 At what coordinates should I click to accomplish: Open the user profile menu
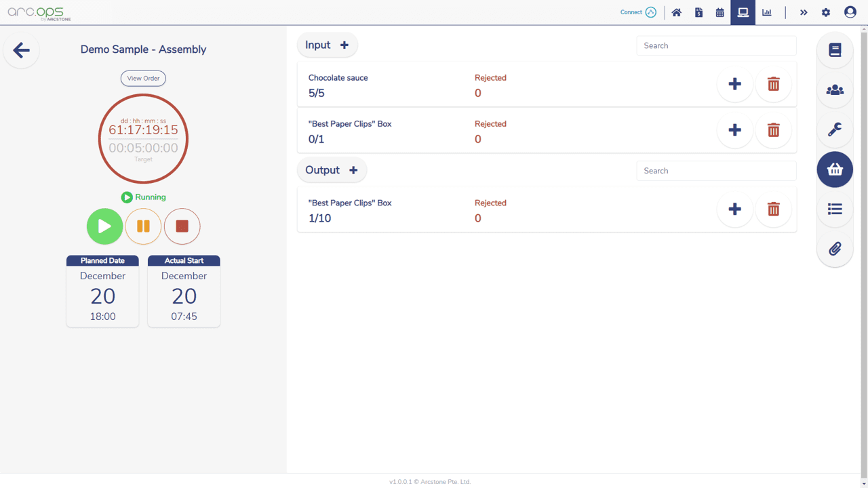tap(850, 12)
